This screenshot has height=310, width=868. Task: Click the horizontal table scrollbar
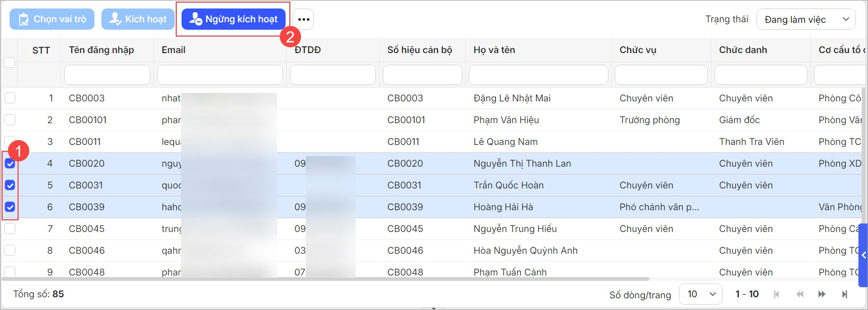[x=325, y=279]
